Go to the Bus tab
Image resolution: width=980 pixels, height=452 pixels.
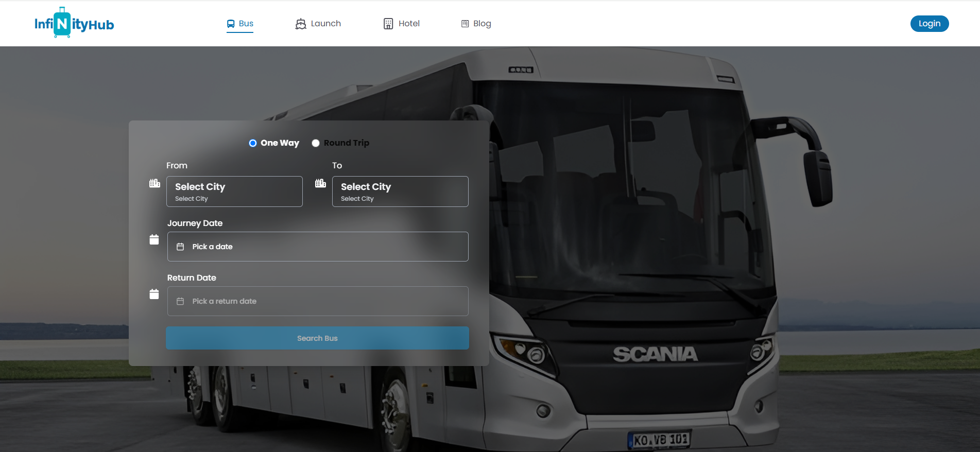pos(240,24)
